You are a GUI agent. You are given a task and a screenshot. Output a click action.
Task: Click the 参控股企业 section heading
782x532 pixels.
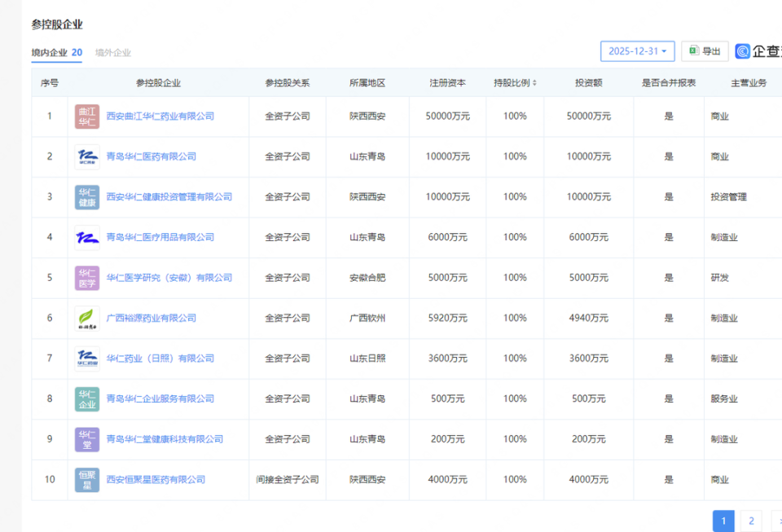pos(57,24)
